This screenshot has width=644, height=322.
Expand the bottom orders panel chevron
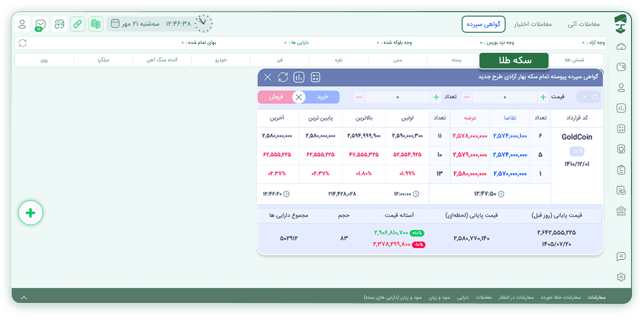(24, 298)
